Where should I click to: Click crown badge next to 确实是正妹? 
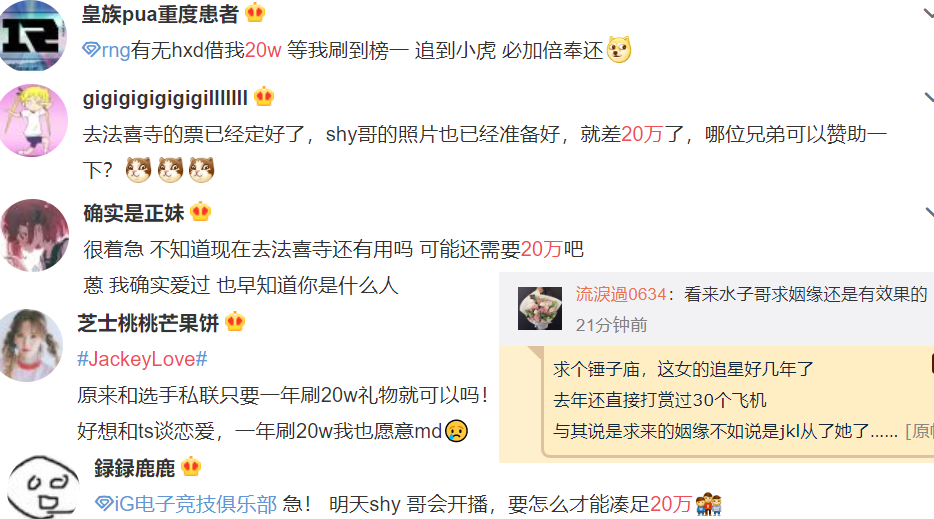201,212
